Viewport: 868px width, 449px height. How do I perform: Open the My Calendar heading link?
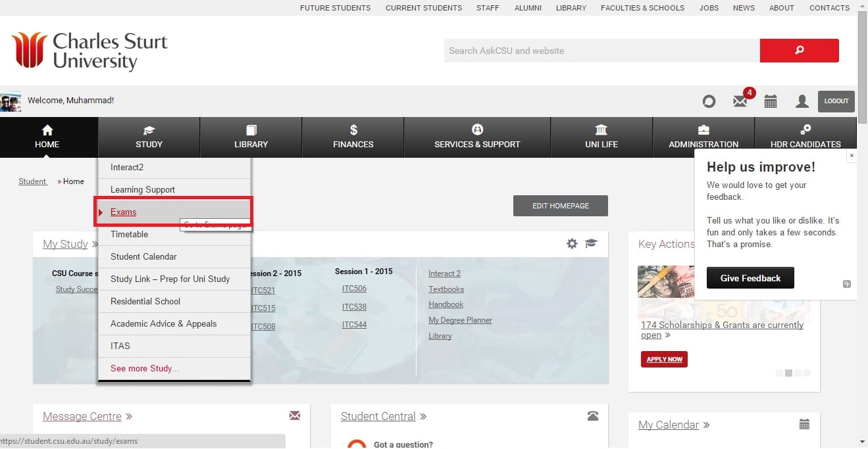669,425
